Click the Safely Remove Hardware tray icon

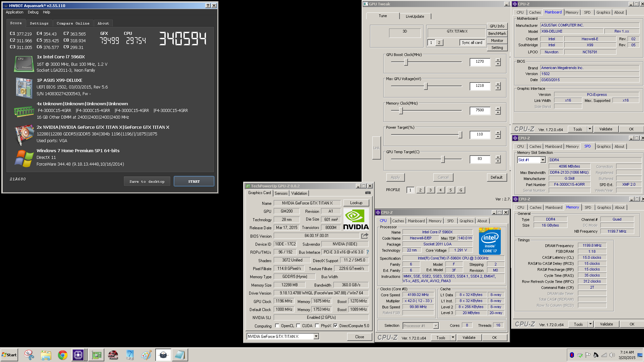point(580,355)
